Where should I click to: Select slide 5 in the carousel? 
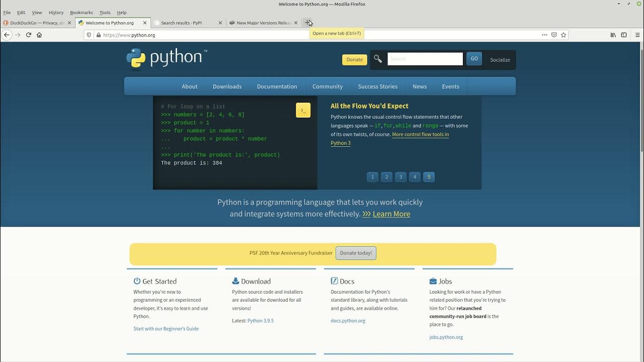(x=429, y=177)
